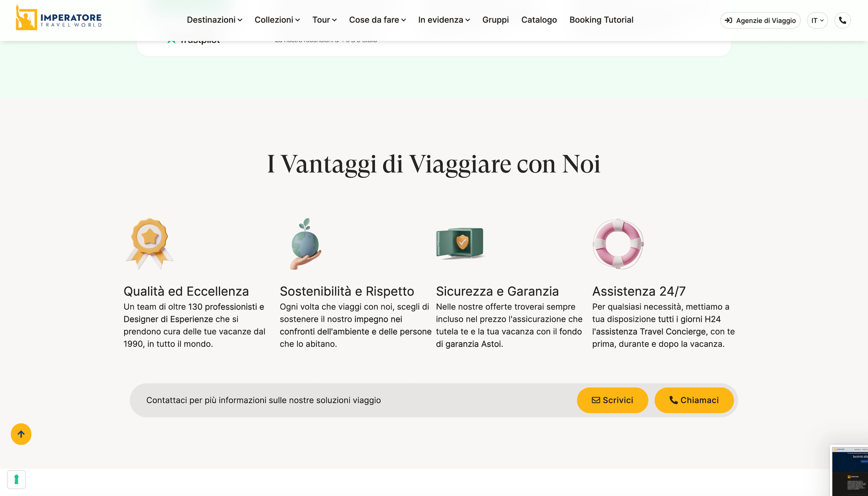Go to the Gruppi page

(x=496, y=20)
